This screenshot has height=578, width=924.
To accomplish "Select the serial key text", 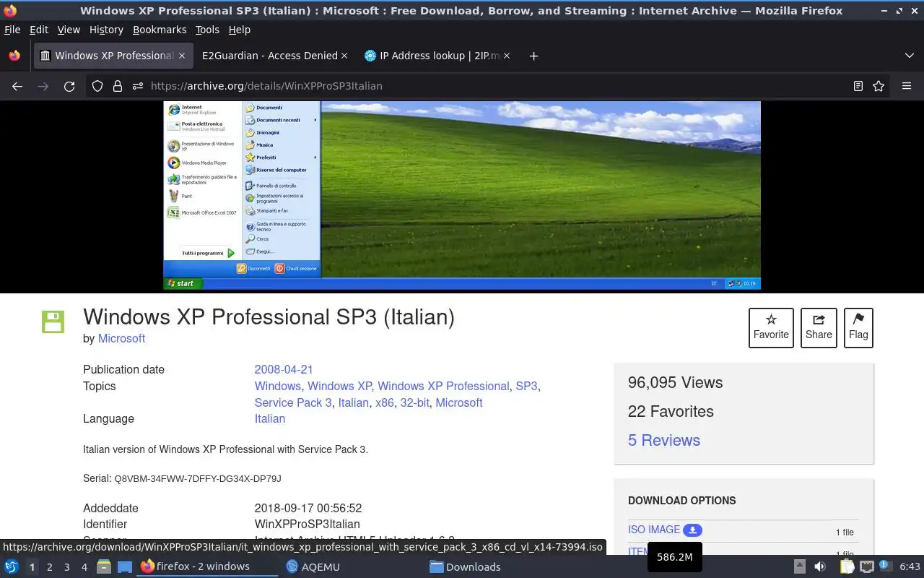I will point(198,478).
